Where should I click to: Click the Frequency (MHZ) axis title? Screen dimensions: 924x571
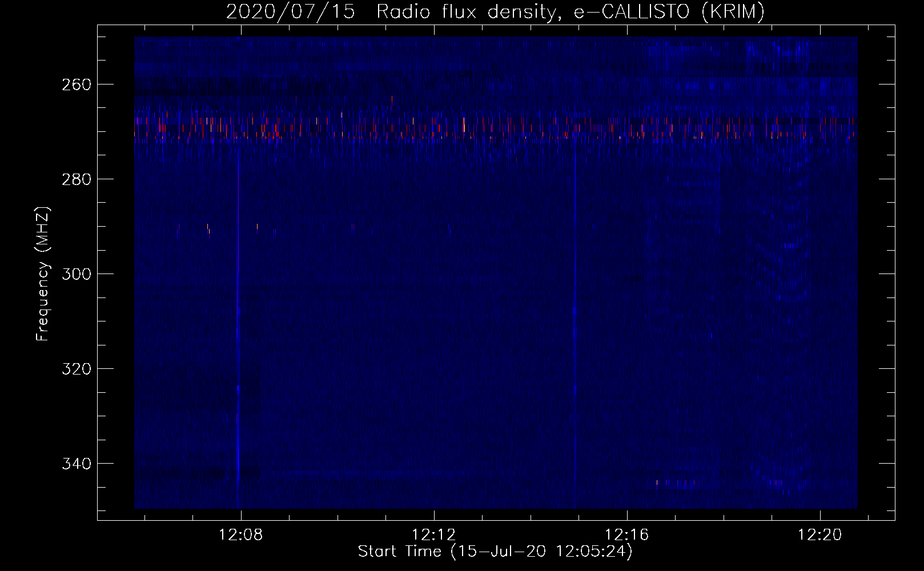point(43,274)
